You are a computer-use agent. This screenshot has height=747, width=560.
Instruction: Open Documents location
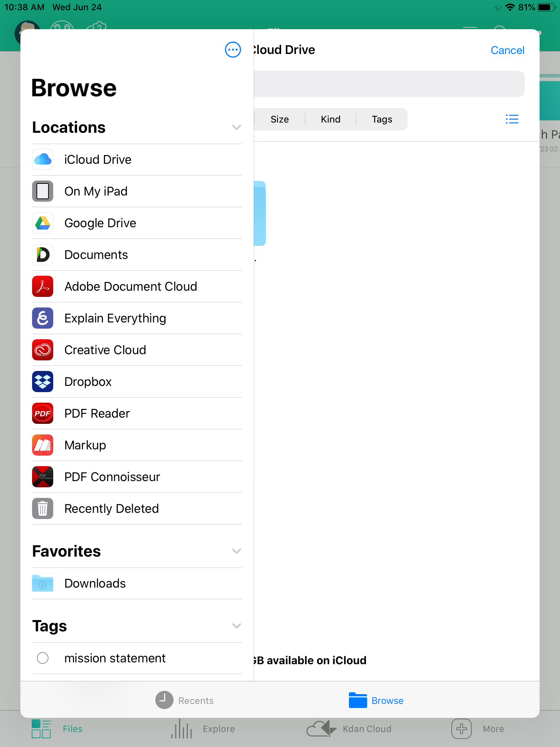(137, 255)
